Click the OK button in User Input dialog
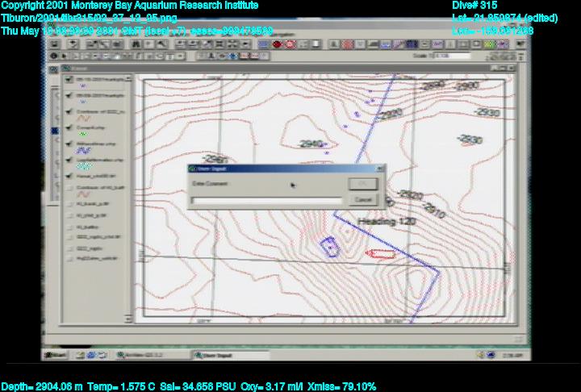 362,184
